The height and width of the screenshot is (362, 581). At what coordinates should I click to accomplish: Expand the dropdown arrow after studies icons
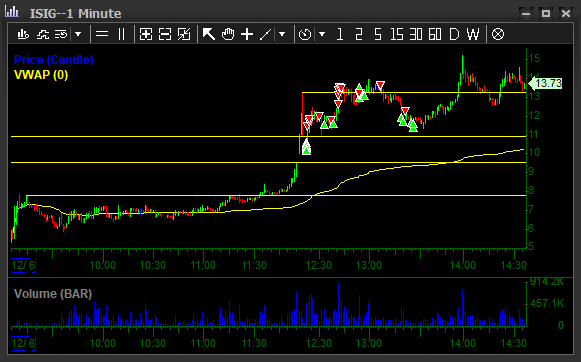pos(78,34)
